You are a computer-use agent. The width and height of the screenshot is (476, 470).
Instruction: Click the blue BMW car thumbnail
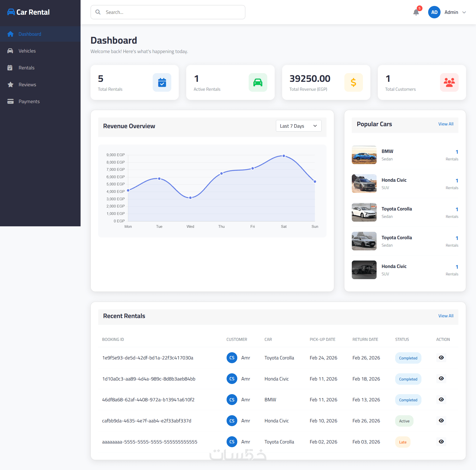coord(364,155)
